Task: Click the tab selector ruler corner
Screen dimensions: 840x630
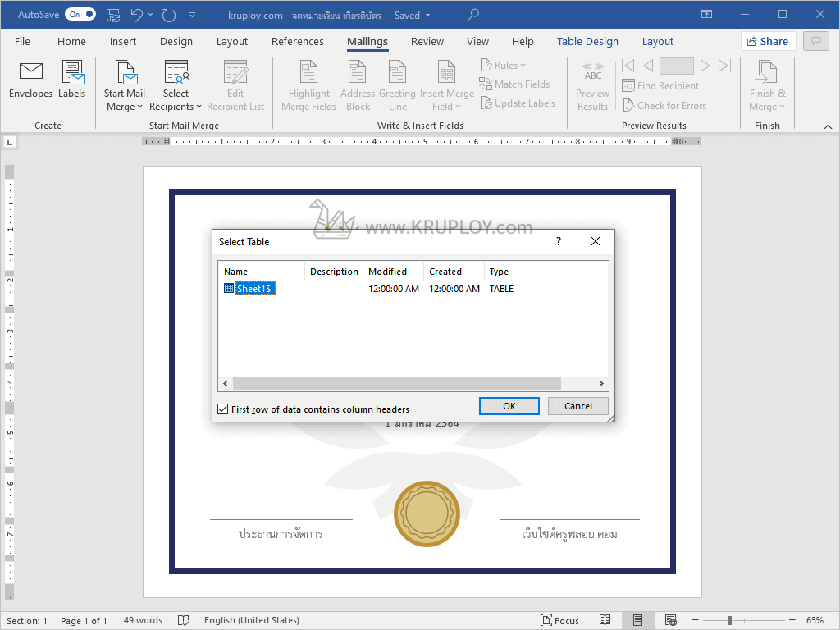Action: coord(10,142)
